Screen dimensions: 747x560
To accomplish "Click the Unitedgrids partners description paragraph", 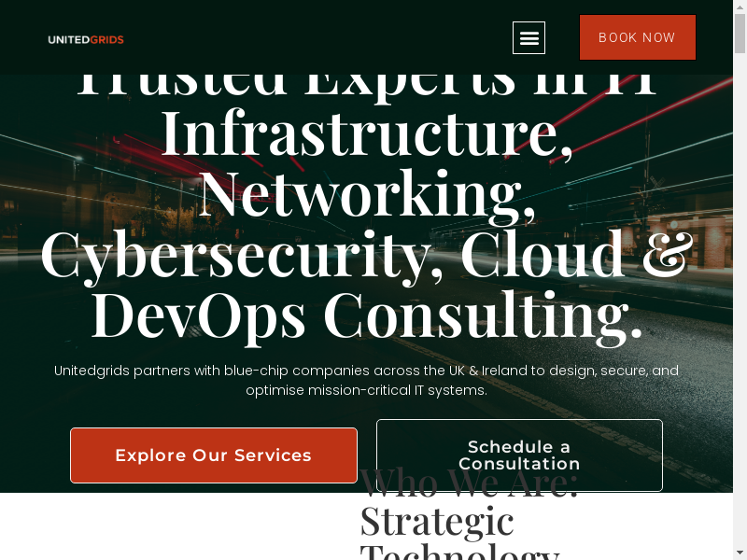I will tap(366, 380).
